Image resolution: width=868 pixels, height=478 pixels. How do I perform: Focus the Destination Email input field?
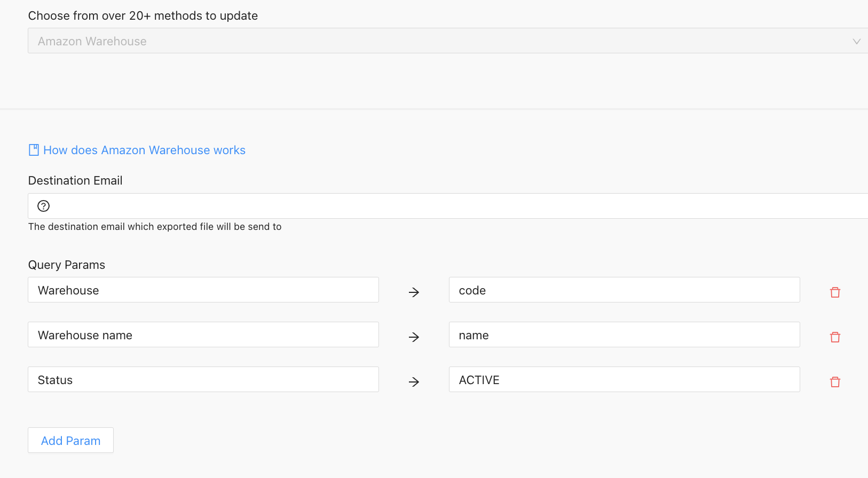448,206
